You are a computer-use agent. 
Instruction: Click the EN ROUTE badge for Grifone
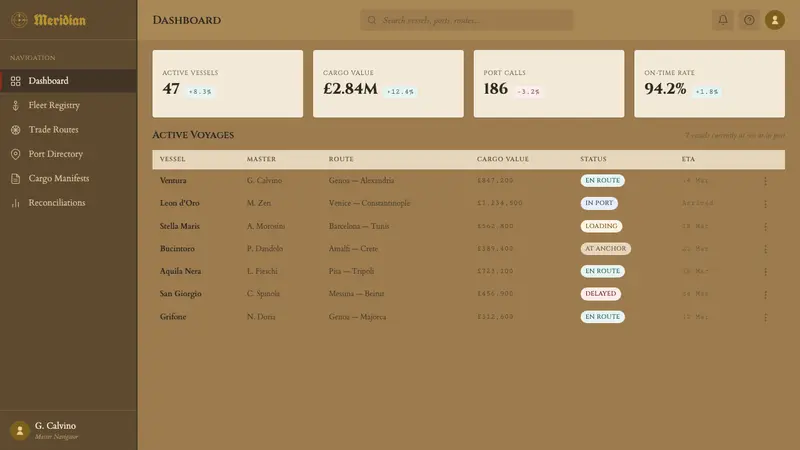pyautogui.click(x=603, y=317)
